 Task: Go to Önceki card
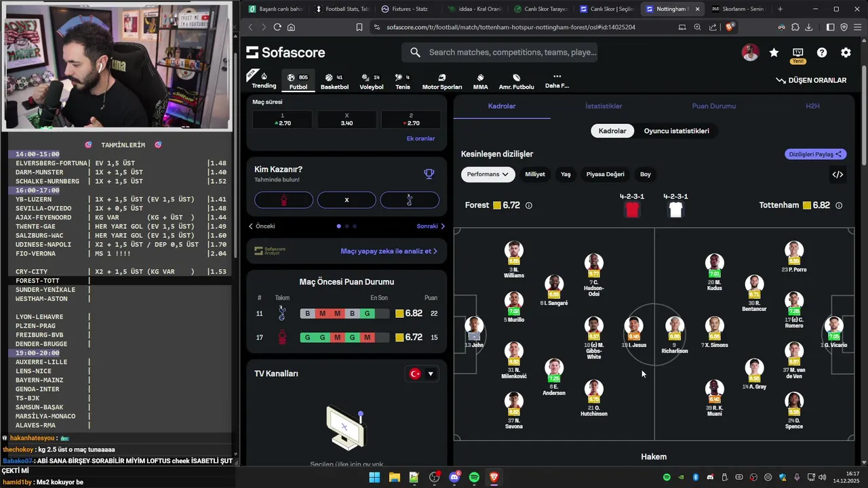262,226
